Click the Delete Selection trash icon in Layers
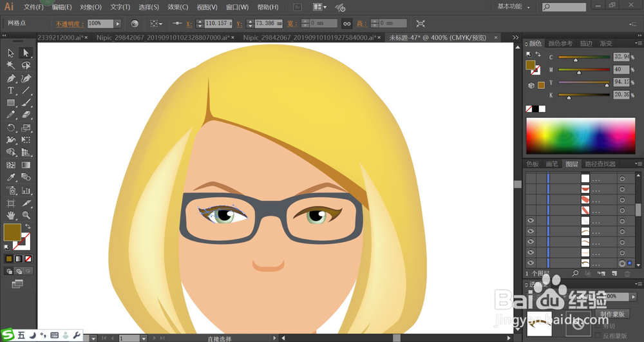The image size is (644, 342). (627, 274)
